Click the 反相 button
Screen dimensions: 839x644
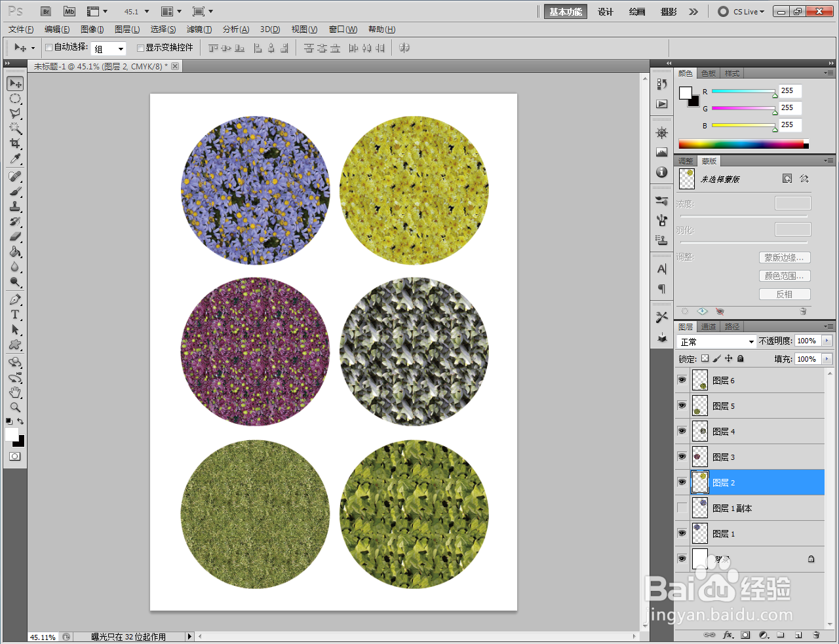coord(785,294)
